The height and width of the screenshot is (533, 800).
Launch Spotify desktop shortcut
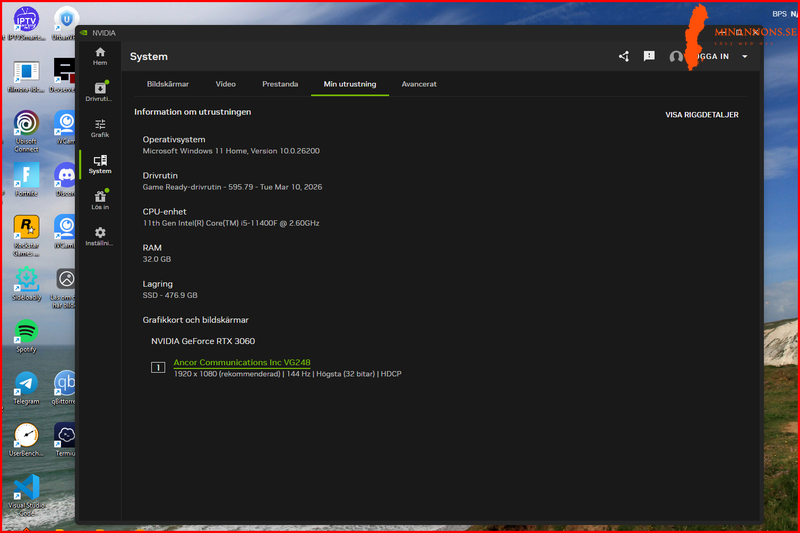click(26, 336)
